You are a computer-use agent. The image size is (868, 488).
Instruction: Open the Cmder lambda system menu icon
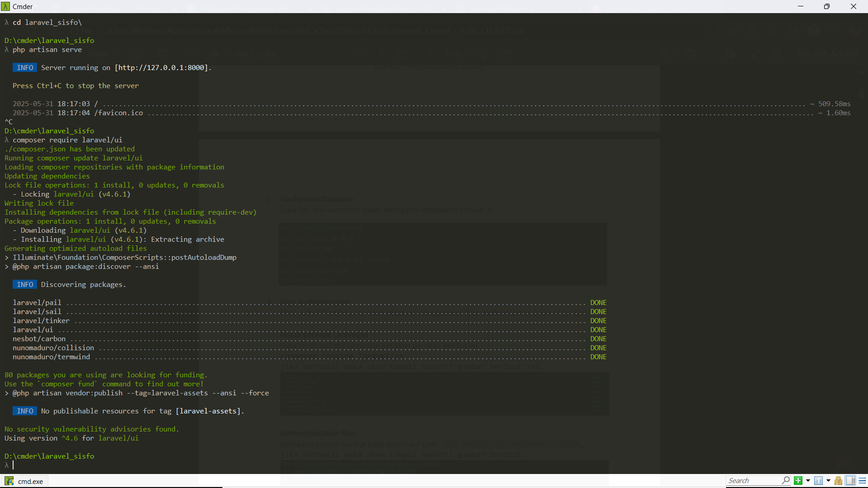pos(5,6)
